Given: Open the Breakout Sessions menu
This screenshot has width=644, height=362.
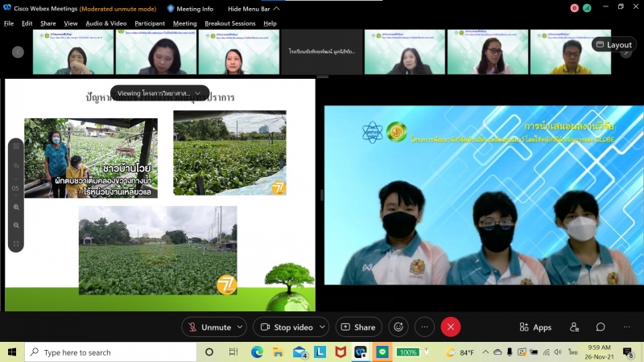Looking at the screenshot, I should click(229, 23).
